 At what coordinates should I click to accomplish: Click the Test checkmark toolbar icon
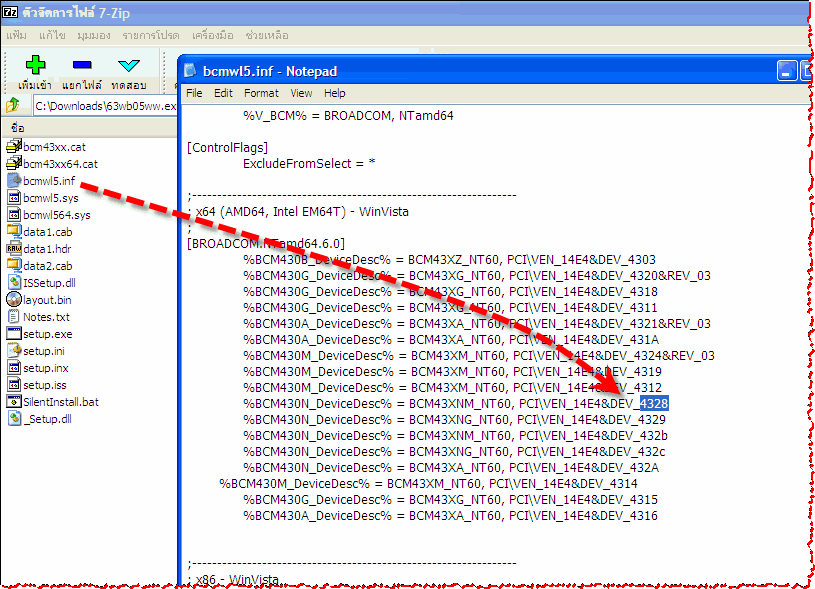[128, 65]
